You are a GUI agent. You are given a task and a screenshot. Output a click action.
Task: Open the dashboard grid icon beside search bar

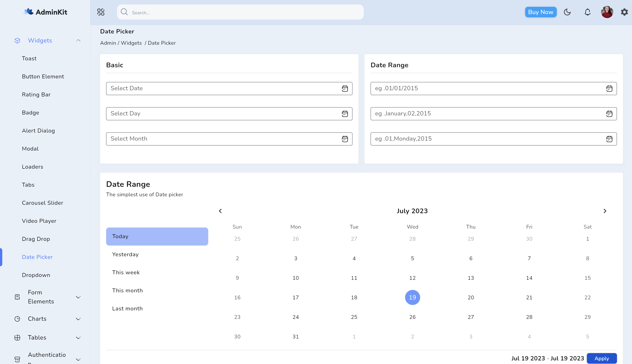[101, 12]
